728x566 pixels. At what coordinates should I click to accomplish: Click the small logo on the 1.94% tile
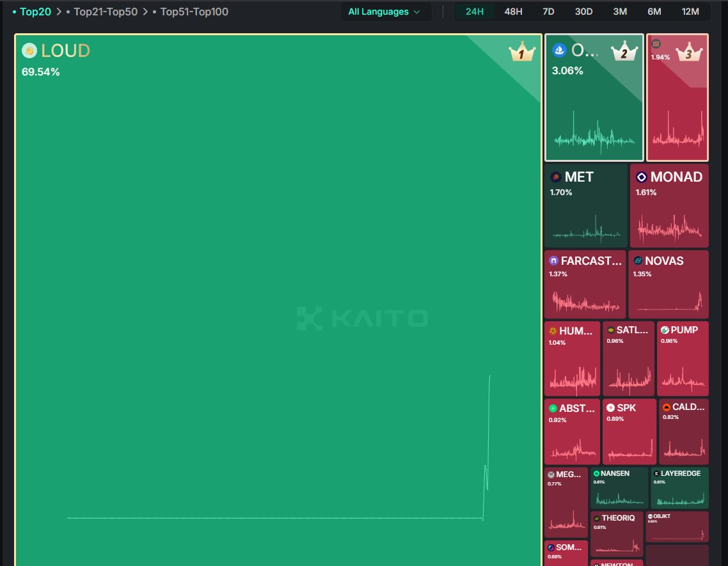(656, 44)
